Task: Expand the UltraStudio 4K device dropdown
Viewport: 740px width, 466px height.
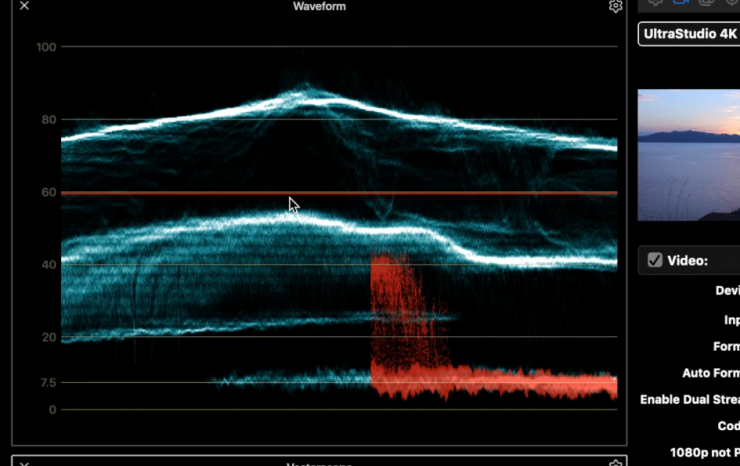Action: click(x=688, y=34)
